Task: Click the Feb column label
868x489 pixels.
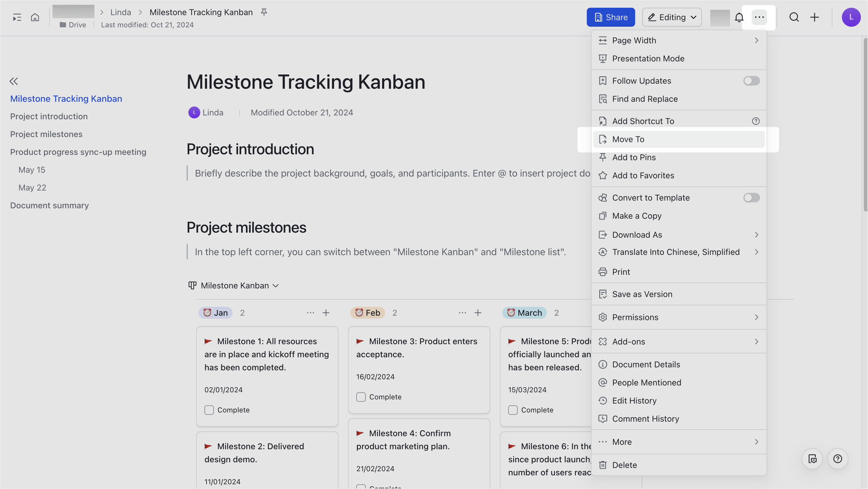Action: point(368,313)
